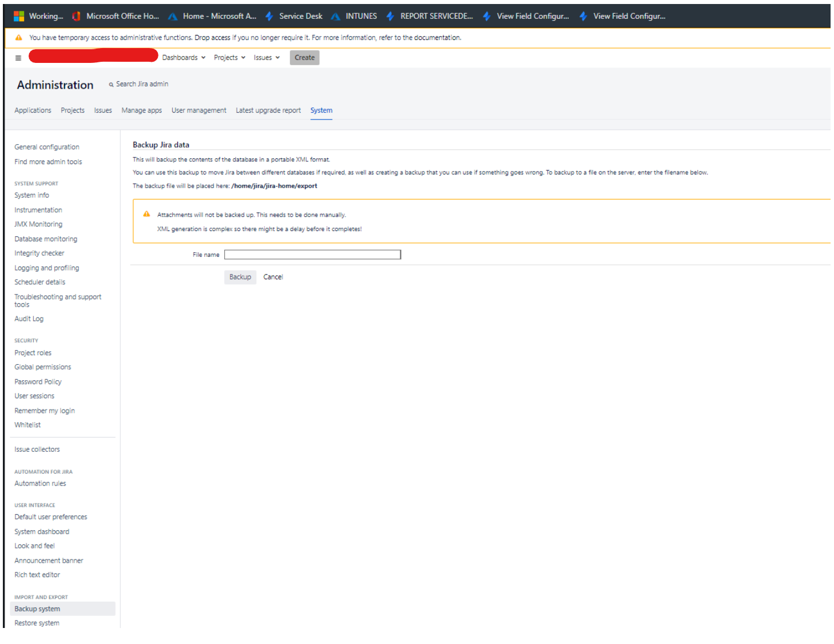Image resolution: width=834 pixels, height=644 pixels.
Task: Click the magnifier icon beside Search Jira admin
Action: (x=111, y=85)
